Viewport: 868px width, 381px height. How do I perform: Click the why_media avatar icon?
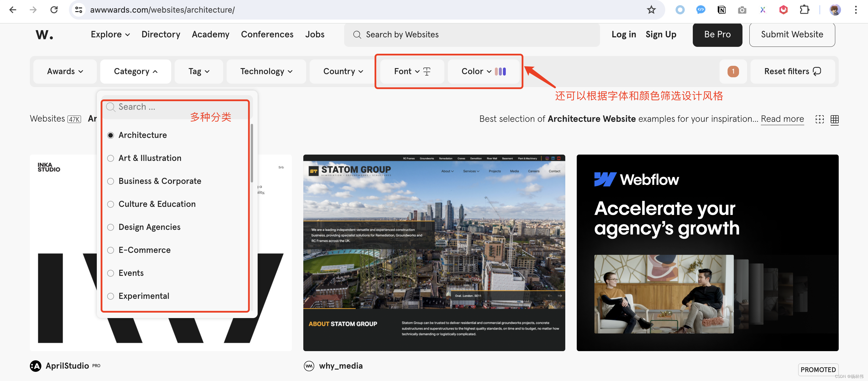(x=309, y=366)
